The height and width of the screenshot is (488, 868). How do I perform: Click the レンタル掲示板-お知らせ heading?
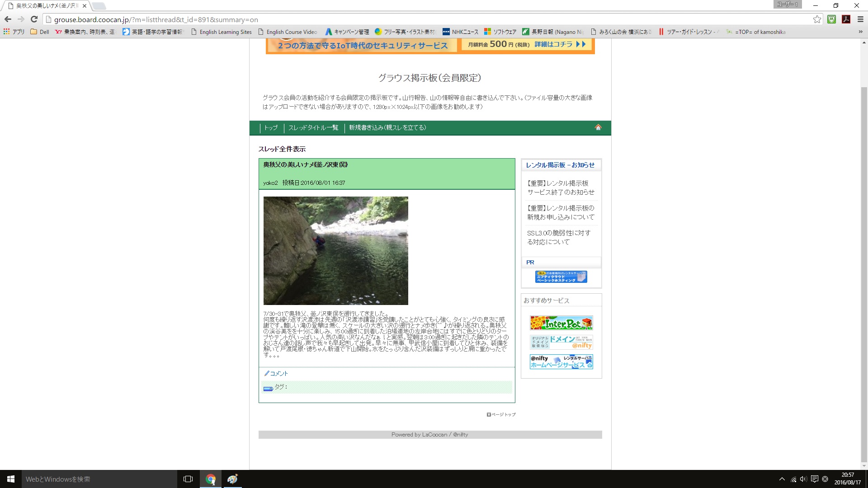click(x=560, y=165)
